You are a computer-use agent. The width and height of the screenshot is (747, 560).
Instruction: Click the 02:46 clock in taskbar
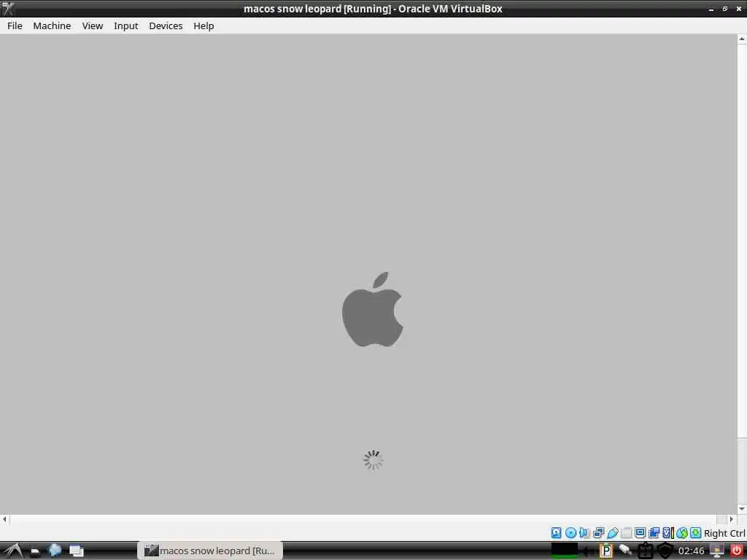pos(692,551)
